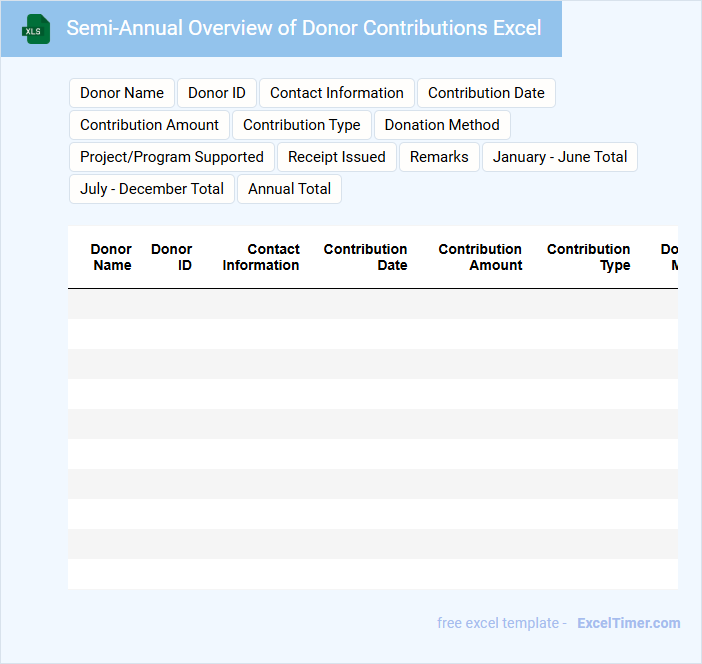Click the Receipt Issued tag
The width and height of the screenshot is (702, 664).
pos(337,157)
